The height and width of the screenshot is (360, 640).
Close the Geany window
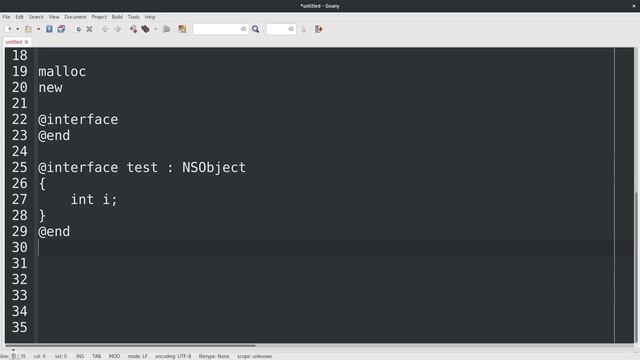click(x=634, y=6)
